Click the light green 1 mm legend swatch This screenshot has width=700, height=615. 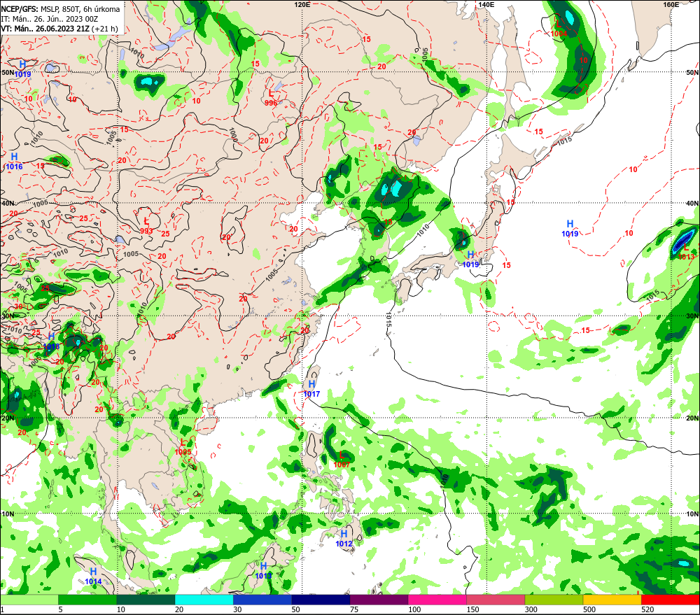(29, 600)
